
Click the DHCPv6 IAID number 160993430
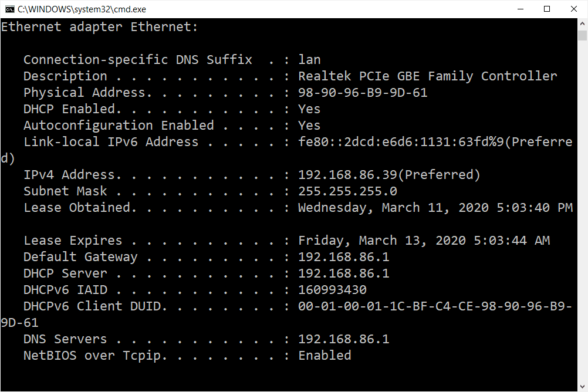(x=332, y=290)
